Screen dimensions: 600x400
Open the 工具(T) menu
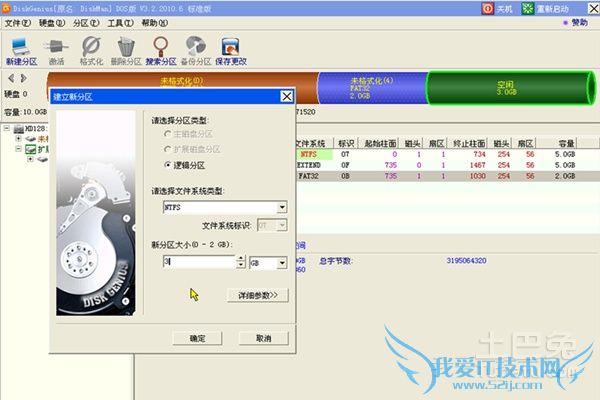pyautogui.click(x=121, y=23)
